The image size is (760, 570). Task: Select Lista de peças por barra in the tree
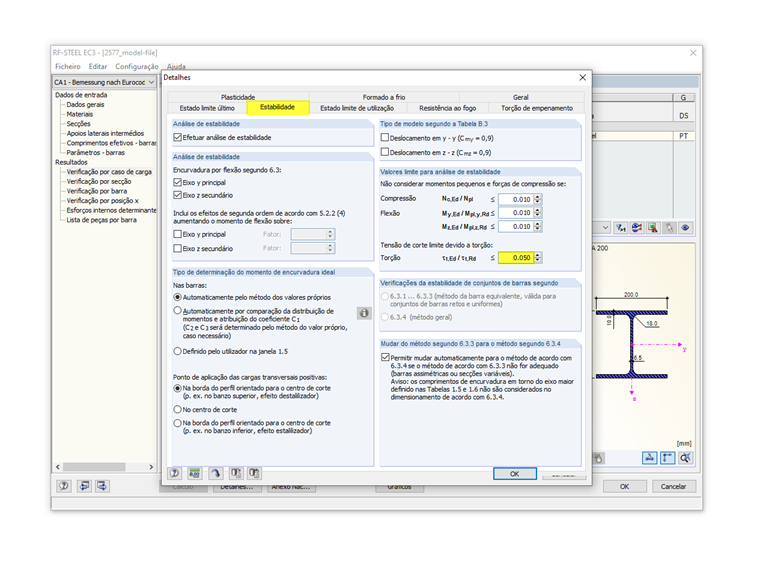[101, 220]
